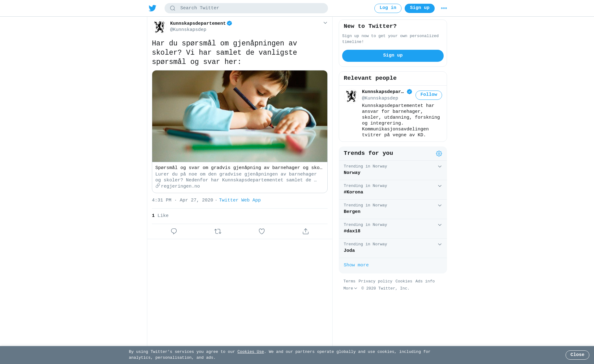The width and height of the screenshot is (594, 364).
Task: Expand options for Norway trend
Action: coord(440,167)
